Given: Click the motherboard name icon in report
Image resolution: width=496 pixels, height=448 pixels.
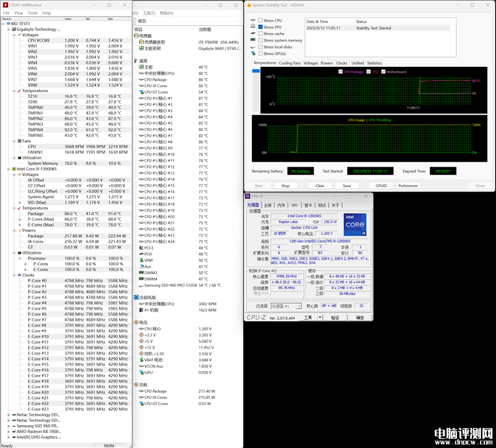Looking at the screenshot, I should point(141,48).
